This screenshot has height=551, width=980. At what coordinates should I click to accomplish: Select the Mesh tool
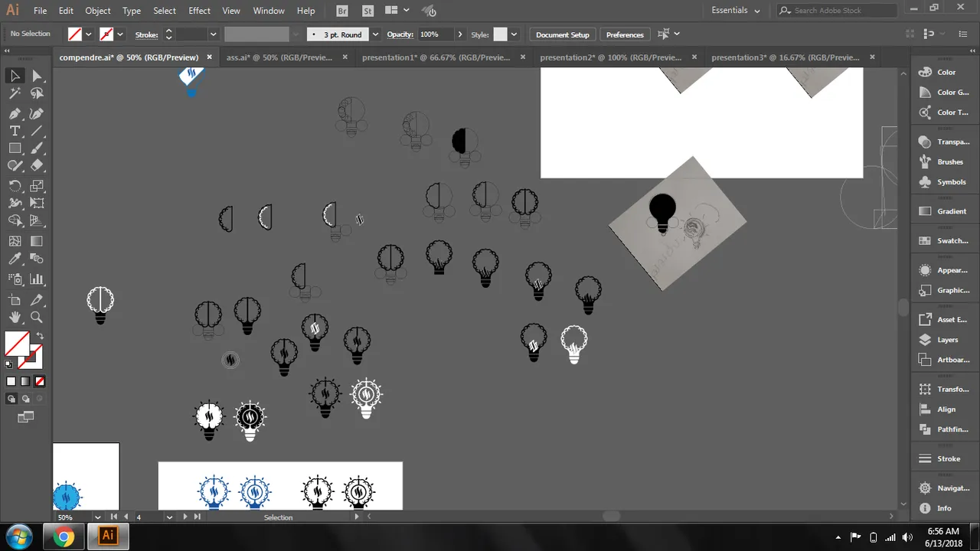(15, 240)
